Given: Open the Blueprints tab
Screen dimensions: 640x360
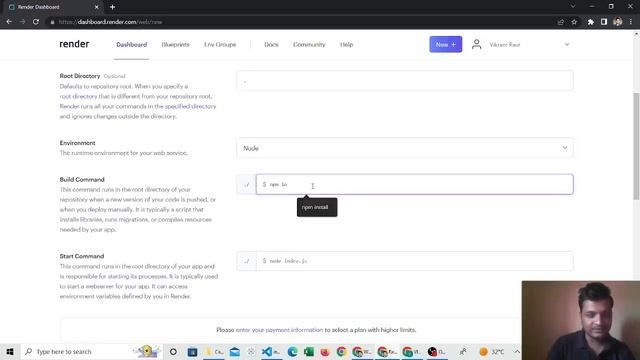Looking at the screenshot, I should point(176,44).
